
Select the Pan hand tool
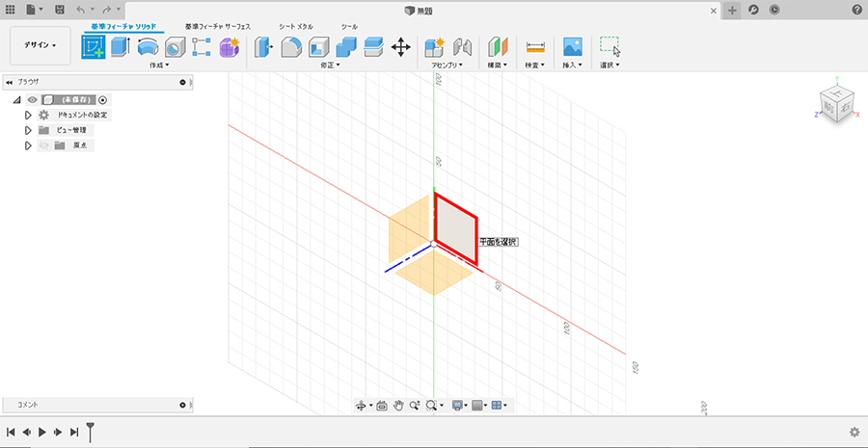[398, 406]
